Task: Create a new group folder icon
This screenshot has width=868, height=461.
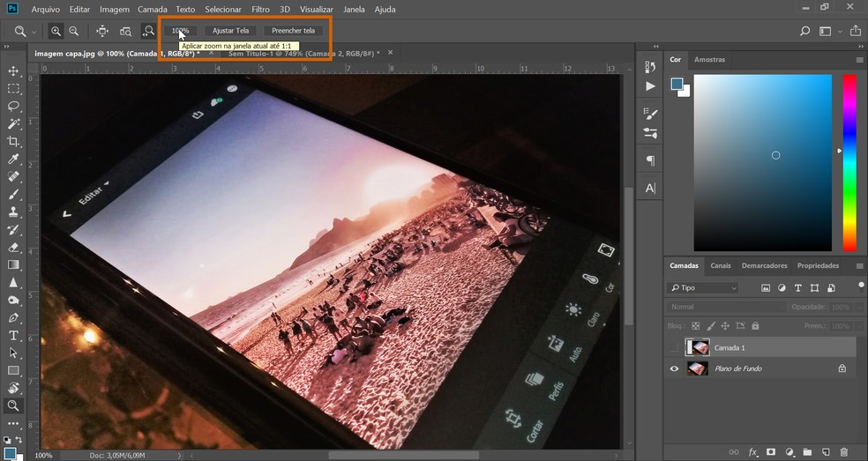Action: click(x=809, y=451)
